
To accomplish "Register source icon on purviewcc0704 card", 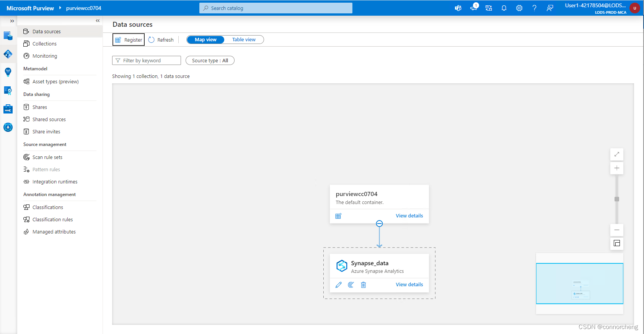I will (x=338, y=216).
